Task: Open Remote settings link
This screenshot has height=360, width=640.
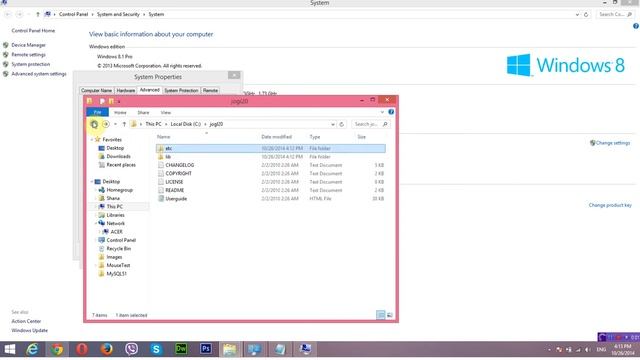Action: point(28,55)
